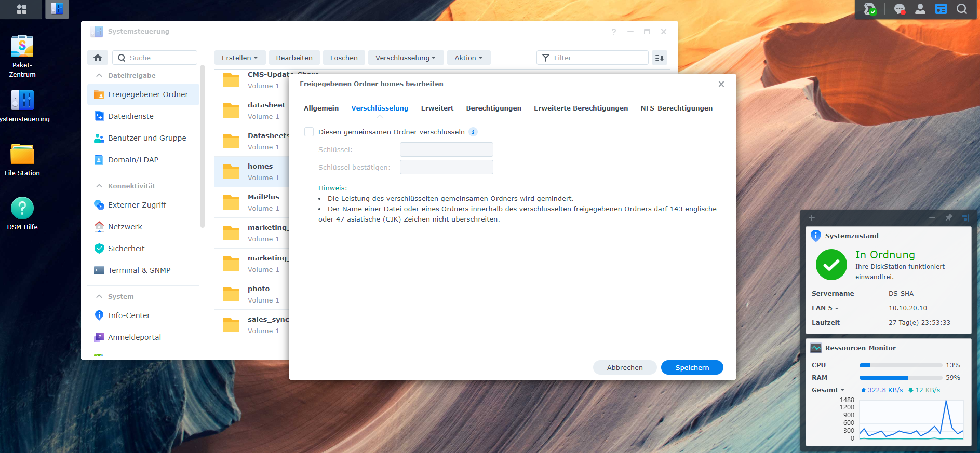
Task: Enable Diesen gemeinsamen Ordner verschlüsseln checkbox
Action: (x=309, y=132)
